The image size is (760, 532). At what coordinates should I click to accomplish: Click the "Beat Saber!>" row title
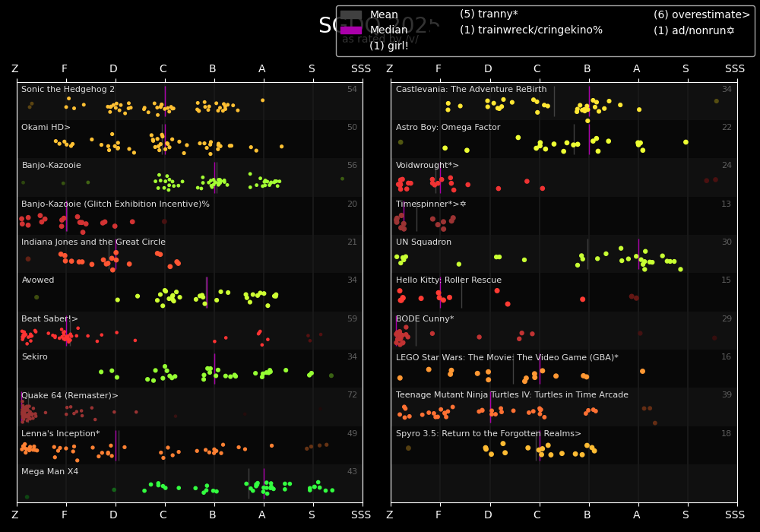(49, 318)
